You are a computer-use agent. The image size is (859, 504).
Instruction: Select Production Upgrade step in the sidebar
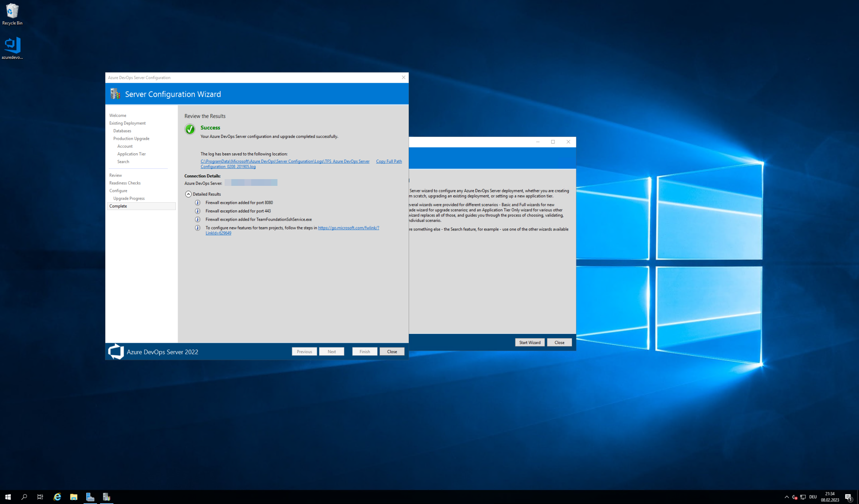click(131, 139)
